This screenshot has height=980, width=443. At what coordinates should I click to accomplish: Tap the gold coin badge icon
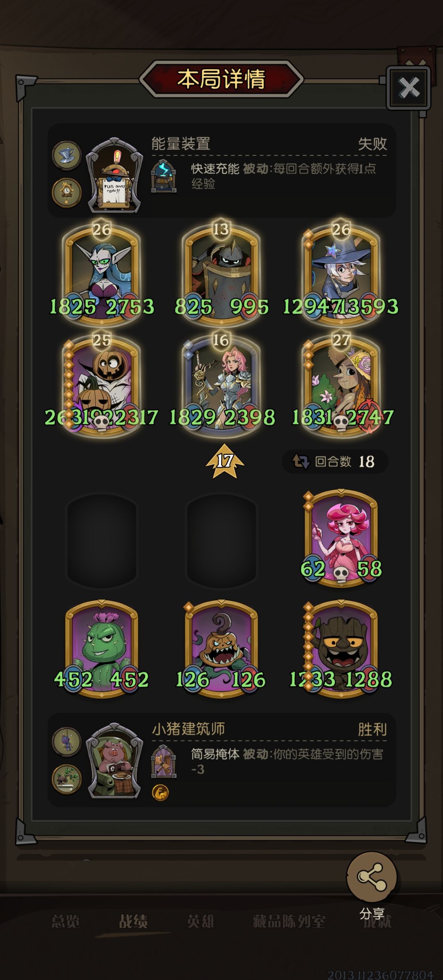point(160,793)
